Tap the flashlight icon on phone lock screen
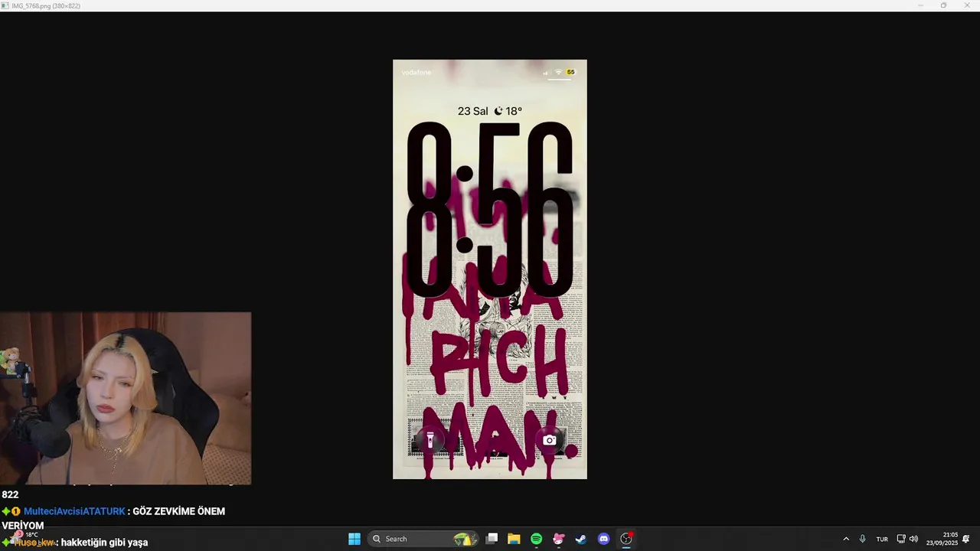 tap(430, 440)
